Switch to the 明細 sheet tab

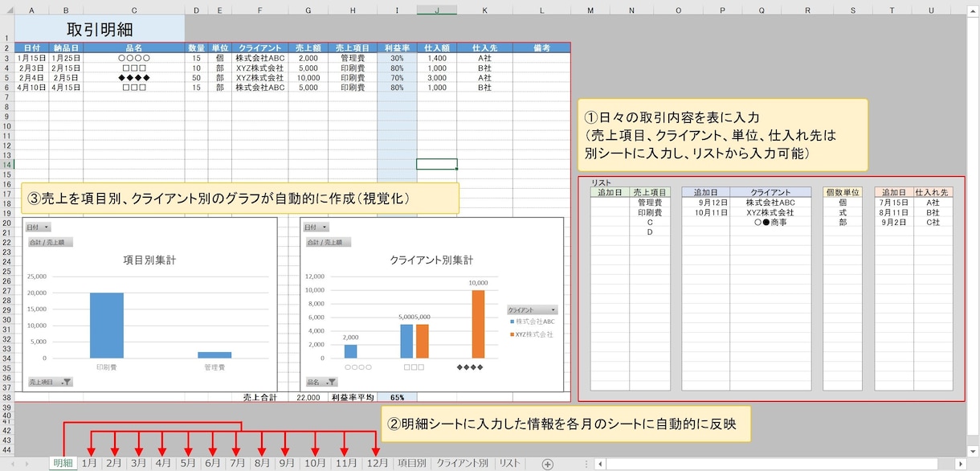(62, 464)
